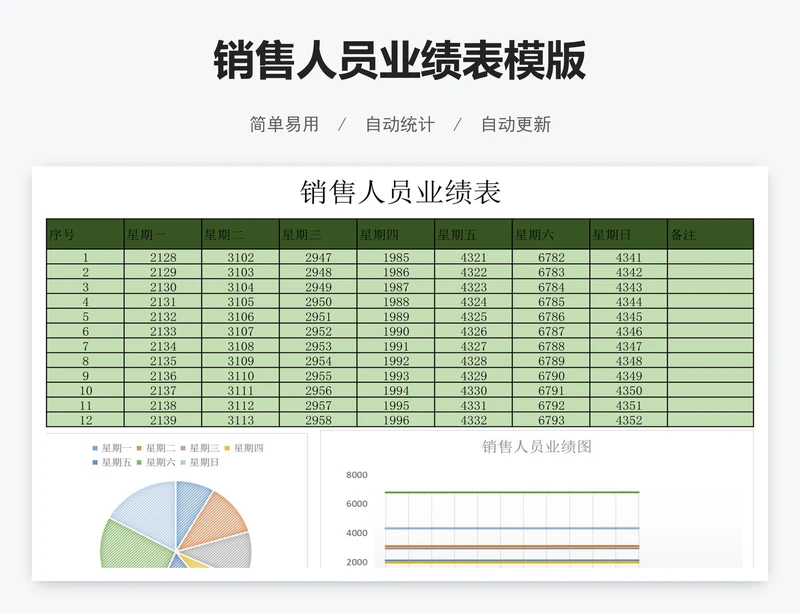Select the 星期五 header cell
The width and height of the screenshot is (800, 613).
coord(473,234)
